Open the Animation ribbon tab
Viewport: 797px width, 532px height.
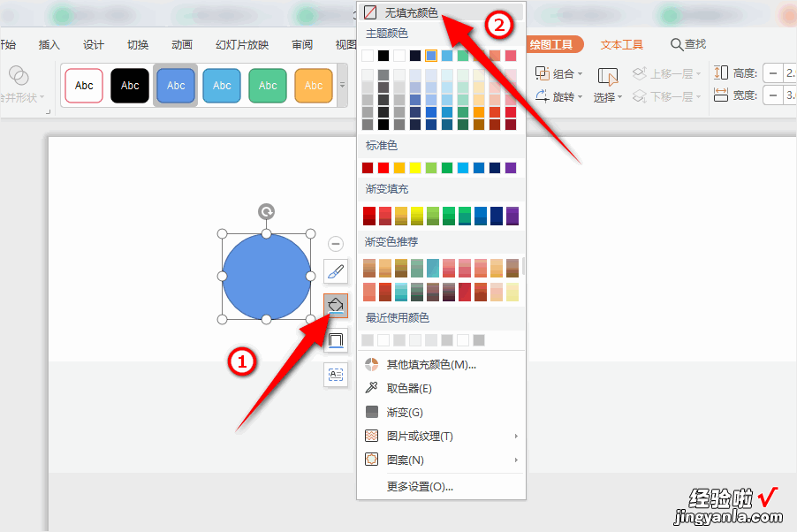[182, 45]
